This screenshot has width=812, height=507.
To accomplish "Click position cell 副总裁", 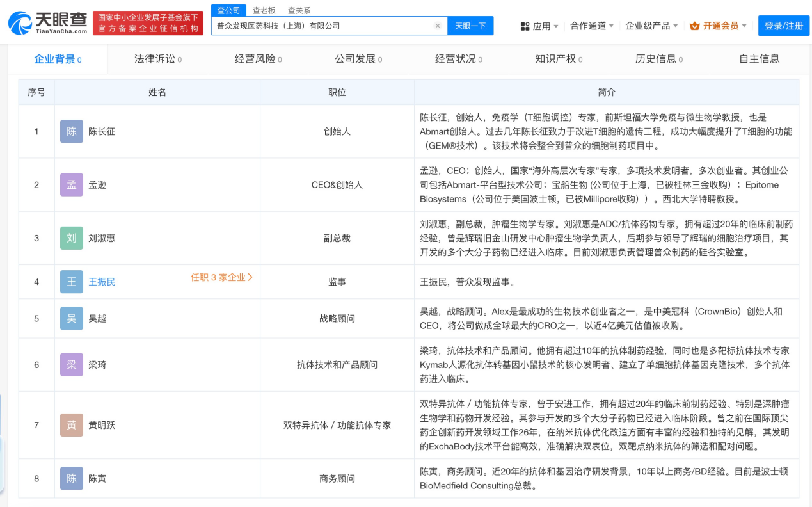I will pyautogui.click(x=337, y=238).
